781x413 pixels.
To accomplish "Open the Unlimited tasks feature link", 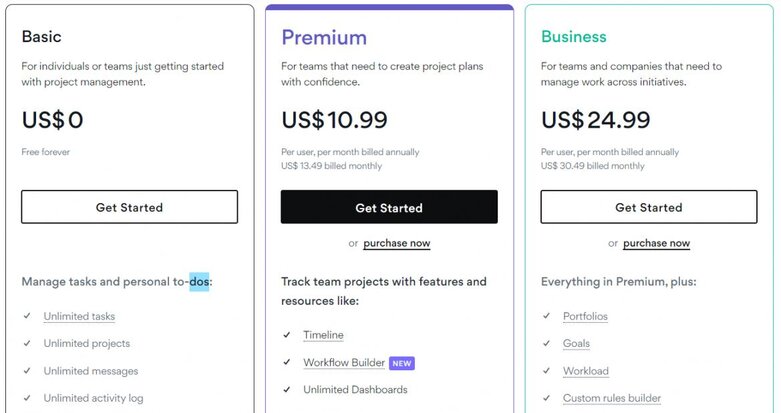I will 79,316.
